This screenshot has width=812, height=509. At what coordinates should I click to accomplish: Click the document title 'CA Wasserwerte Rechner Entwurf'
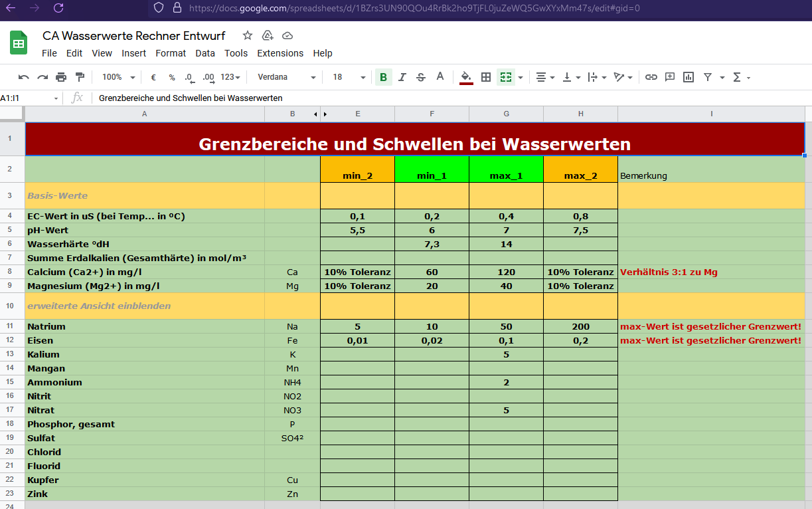click(x=133, y=35)
